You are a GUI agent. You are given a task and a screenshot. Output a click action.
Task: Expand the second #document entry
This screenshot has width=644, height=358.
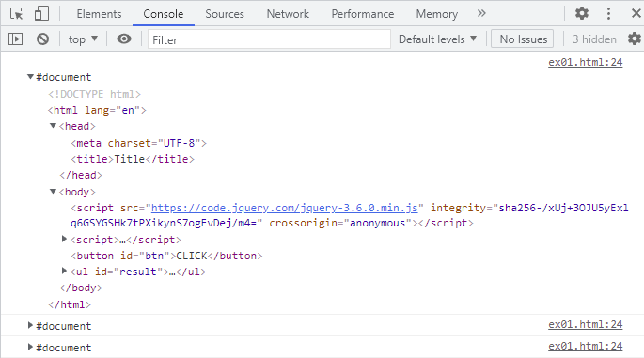point(30,325)
